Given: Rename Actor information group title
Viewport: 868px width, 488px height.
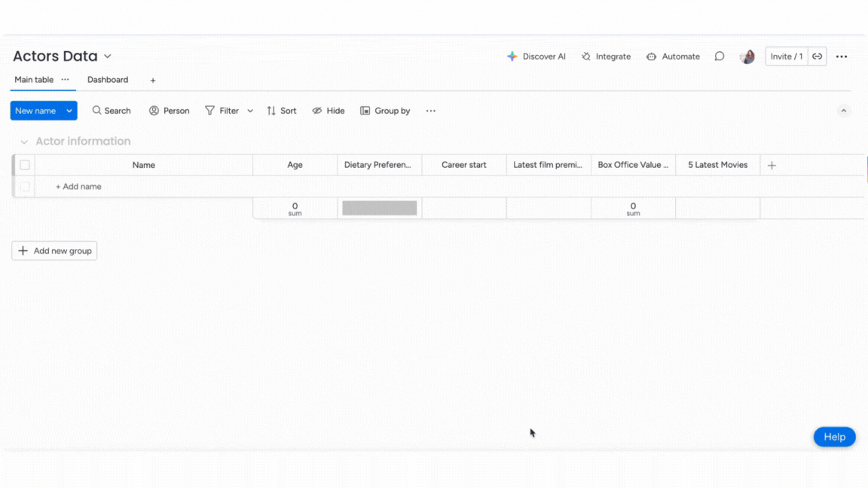Looking at the screenshot, I should pyautogui.click(x=83, y=141).
